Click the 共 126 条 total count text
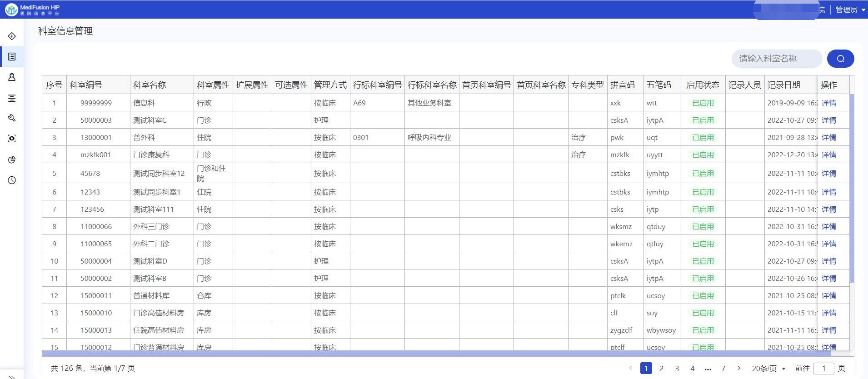The height and width of the screenshot is (379, 868). coord(67,368)
